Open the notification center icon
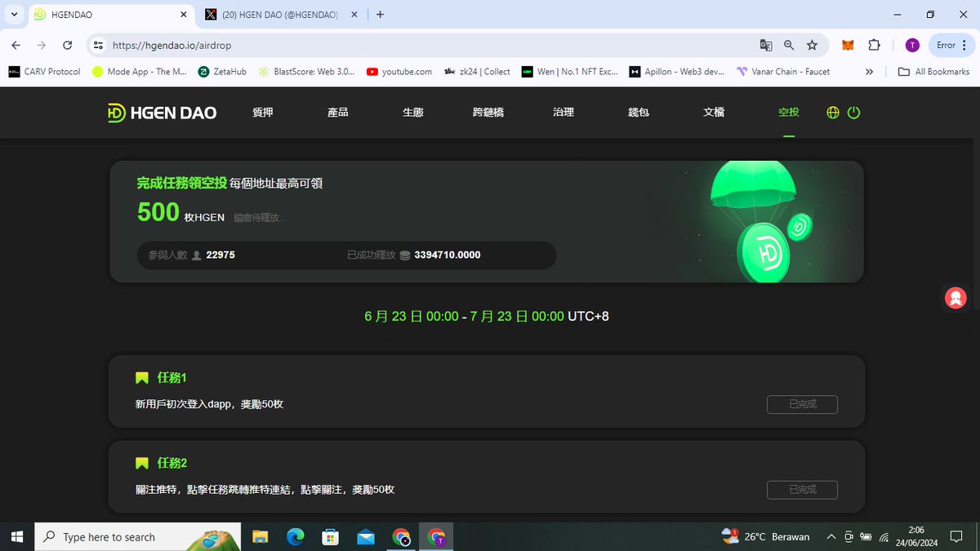This screenshot has height=551, width=980. (957, 536)
